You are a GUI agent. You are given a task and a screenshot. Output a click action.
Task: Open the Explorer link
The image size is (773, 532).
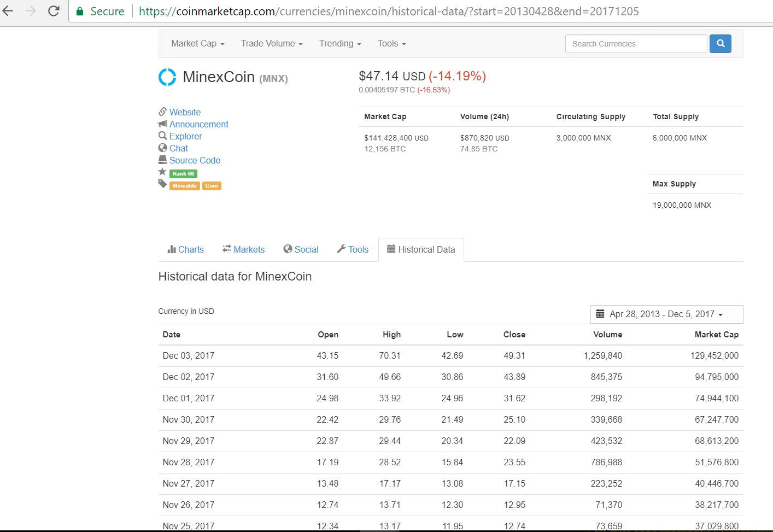(x=186, y=136)
